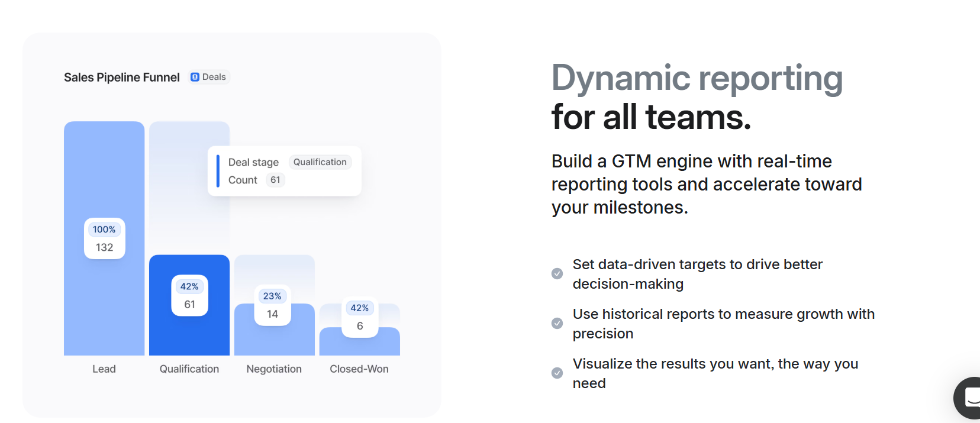Click the Lead axis label
This screenshot has width=980, height=423.
104,369
